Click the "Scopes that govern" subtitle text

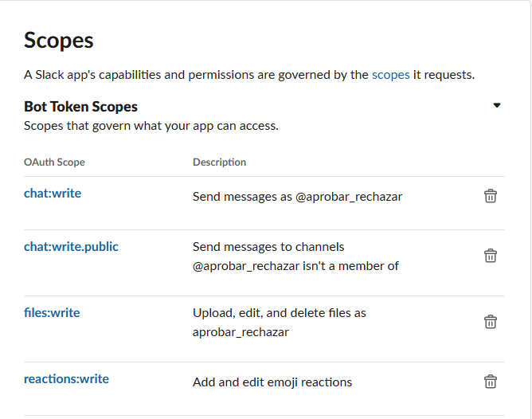tap(151, 126)
